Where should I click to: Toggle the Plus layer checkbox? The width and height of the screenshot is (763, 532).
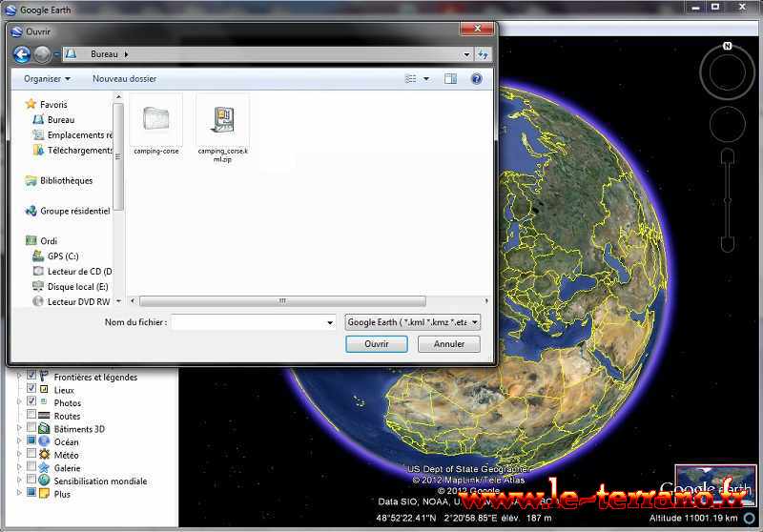point(31,492)
